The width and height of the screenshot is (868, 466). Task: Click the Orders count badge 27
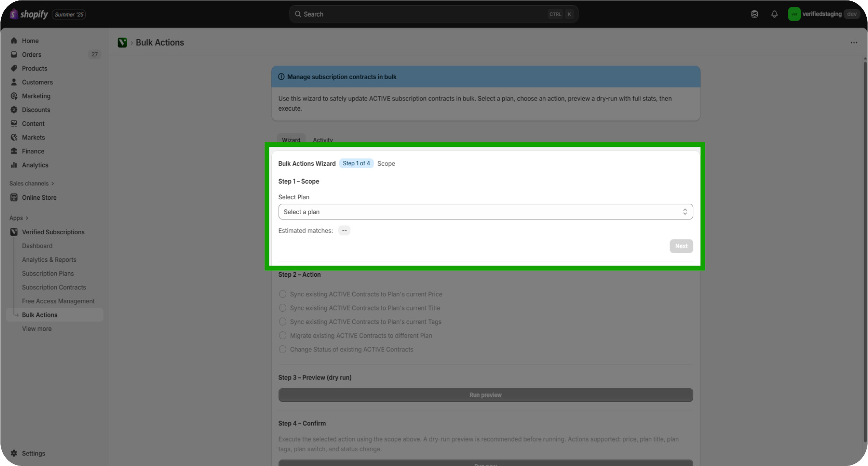pos(95,55)
